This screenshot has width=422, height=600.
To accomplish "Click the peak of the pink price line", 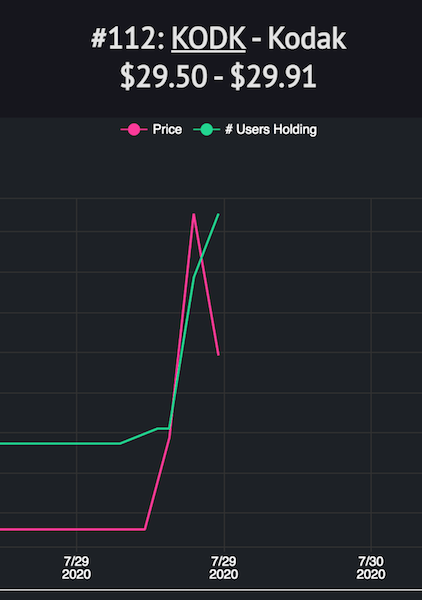I will [x=194, y=214].
